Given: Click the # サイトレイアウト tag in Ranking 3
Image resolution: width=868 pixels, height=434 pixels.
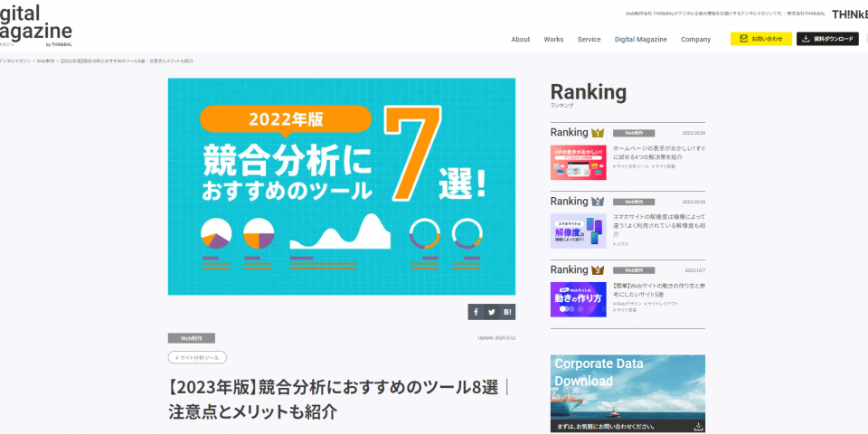Looking at the screenshot, I should (x=661, y=304).
